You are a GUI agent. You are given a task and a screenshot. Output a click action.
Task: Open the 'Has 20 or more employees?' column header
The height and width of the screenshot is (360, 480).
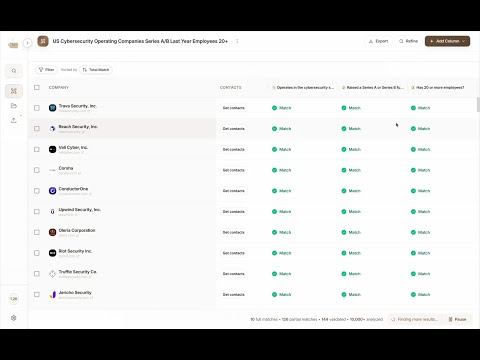[x=438, y=87]
